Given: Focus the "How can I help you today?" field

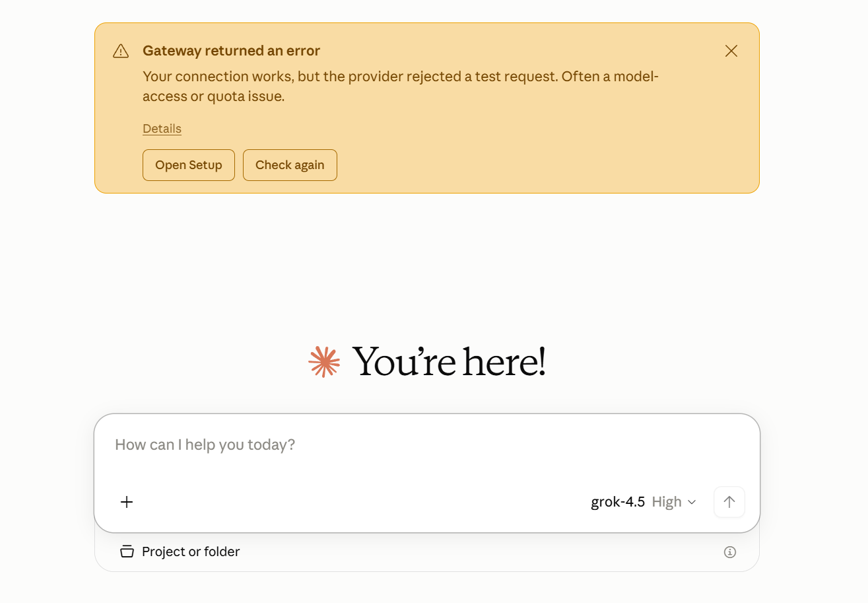Looking at the screenshot, I should [x=427, y=444].
